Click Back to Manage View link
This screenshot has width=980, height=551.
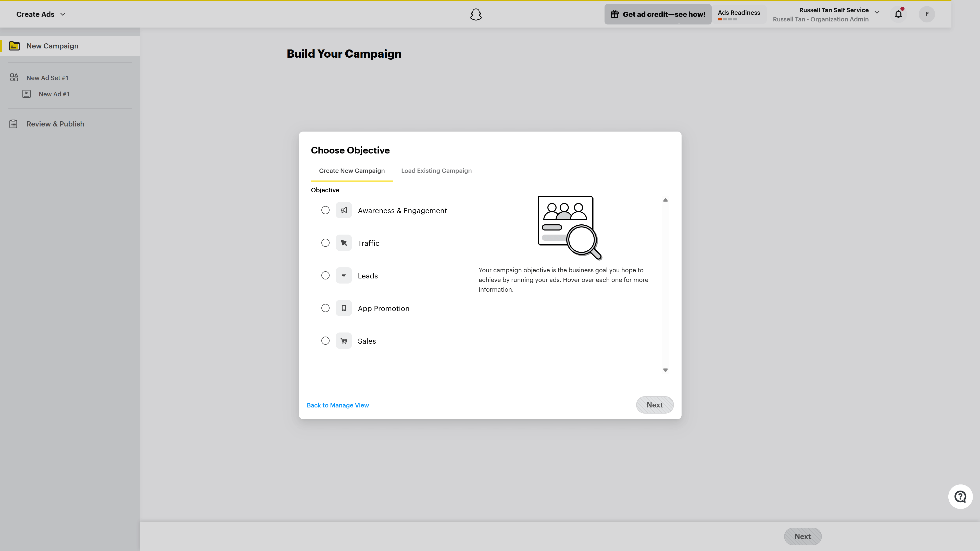coord(337,405)
